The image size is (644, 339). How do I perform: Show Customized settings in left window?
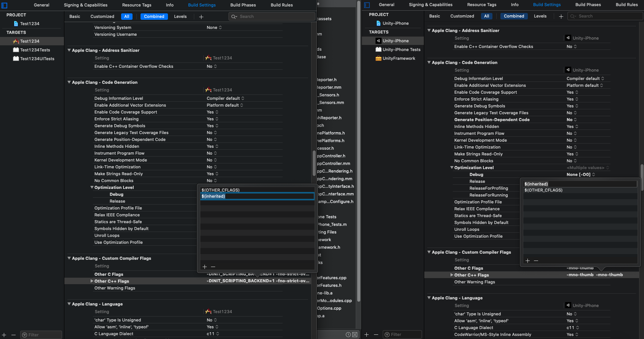tap(102, 16)
